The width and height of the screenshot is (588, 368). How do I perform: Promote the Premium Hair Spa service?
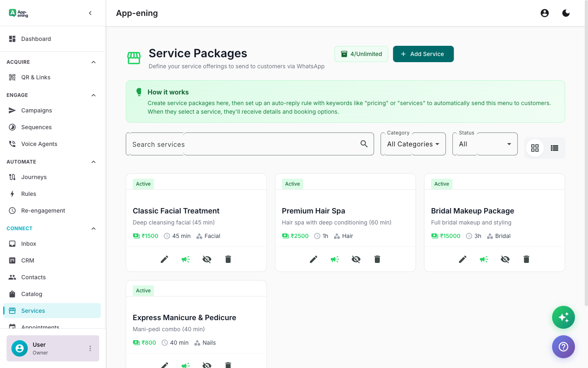(334, 259)
